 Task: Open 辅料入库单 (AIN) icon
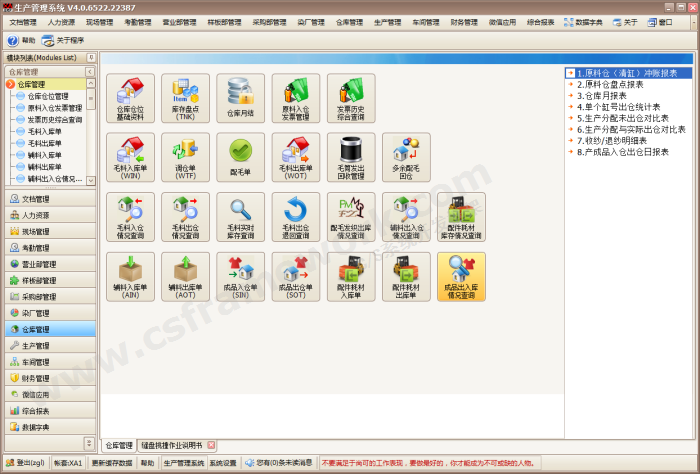pyautogui.click(x=130, y=276)
